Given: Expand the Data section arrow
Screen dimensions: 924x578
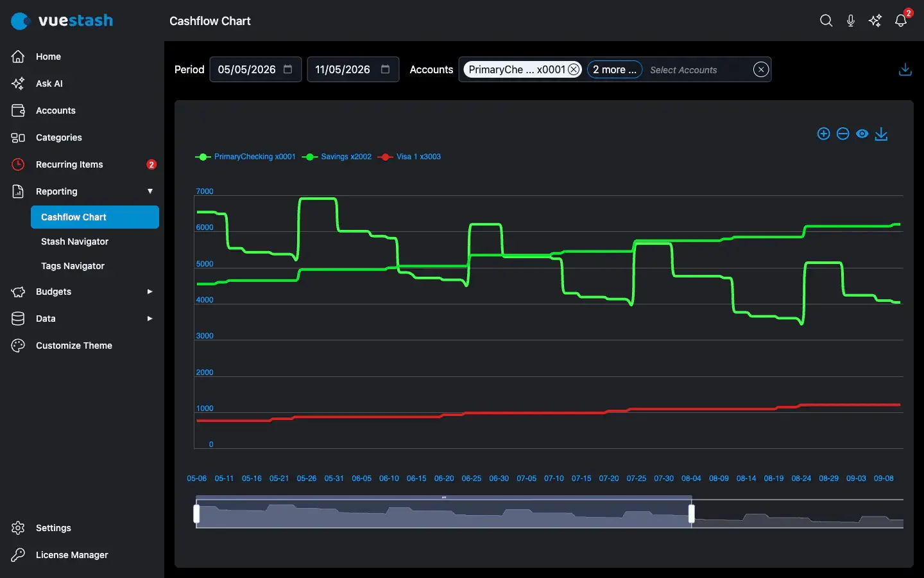Looking at the screenshot, I should [x=150, y=319].
